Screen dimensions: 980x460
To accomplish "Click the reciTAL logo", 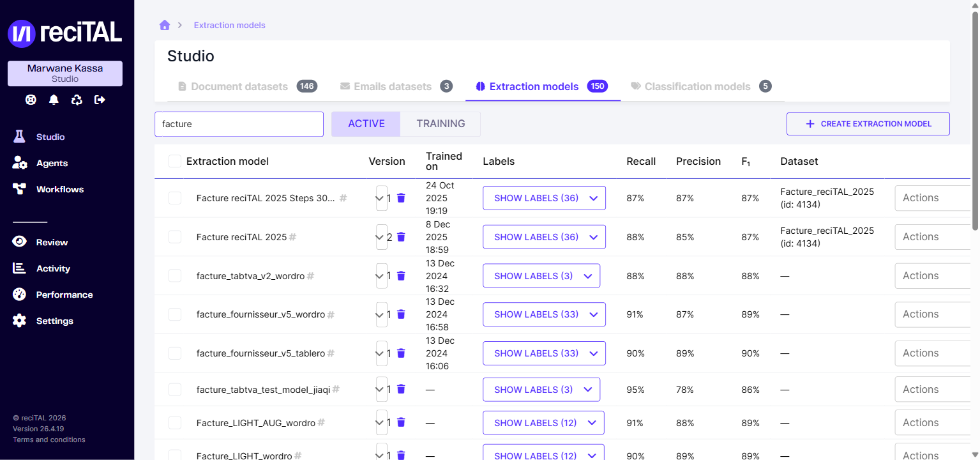I will click(x=64, y=33).
